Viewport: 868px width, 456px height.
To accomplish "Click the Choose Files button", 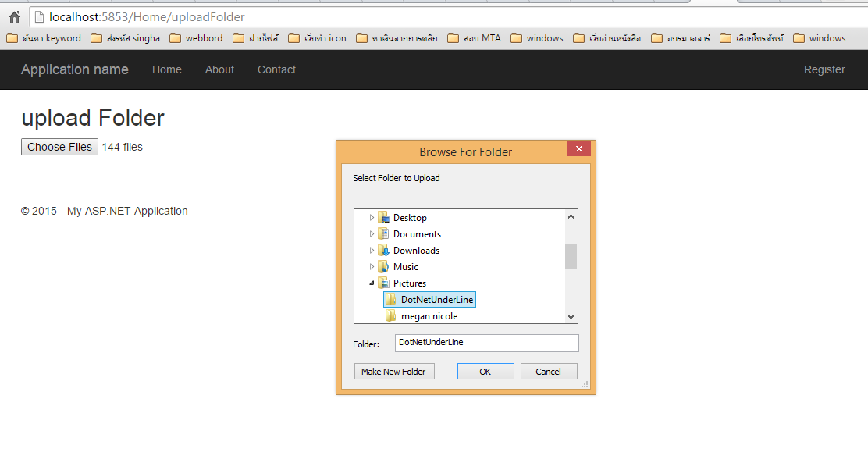I will 59,147.
